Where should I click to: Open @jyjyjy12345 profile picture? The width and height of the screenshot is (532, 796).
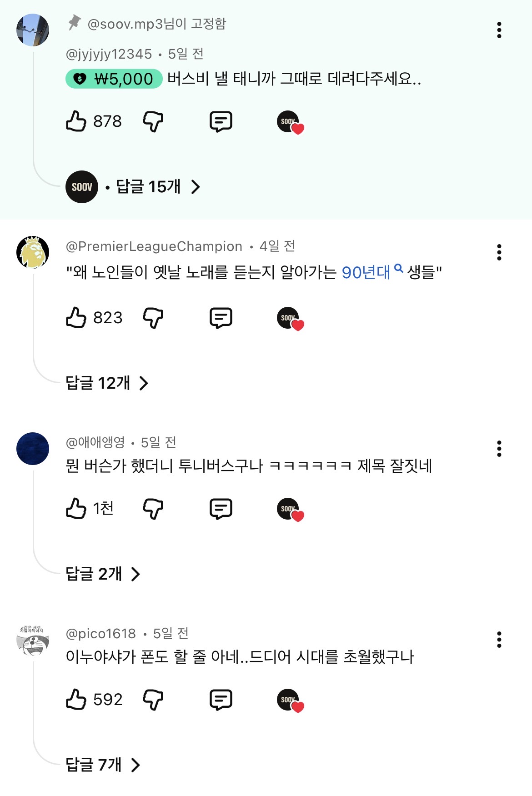(x=33, y=30)
